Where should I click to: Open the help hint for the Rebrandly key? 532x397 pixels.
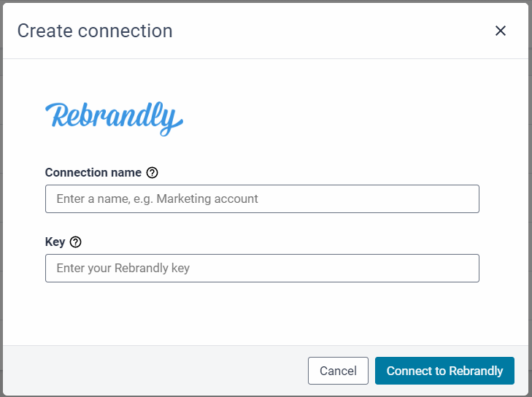75,242
